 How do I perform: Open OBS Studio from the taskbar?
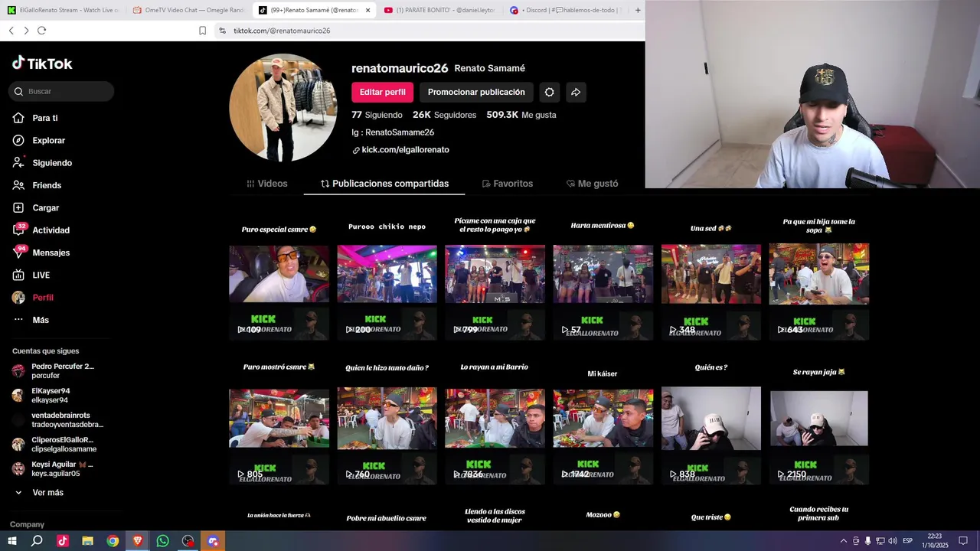tap(188, 541)
